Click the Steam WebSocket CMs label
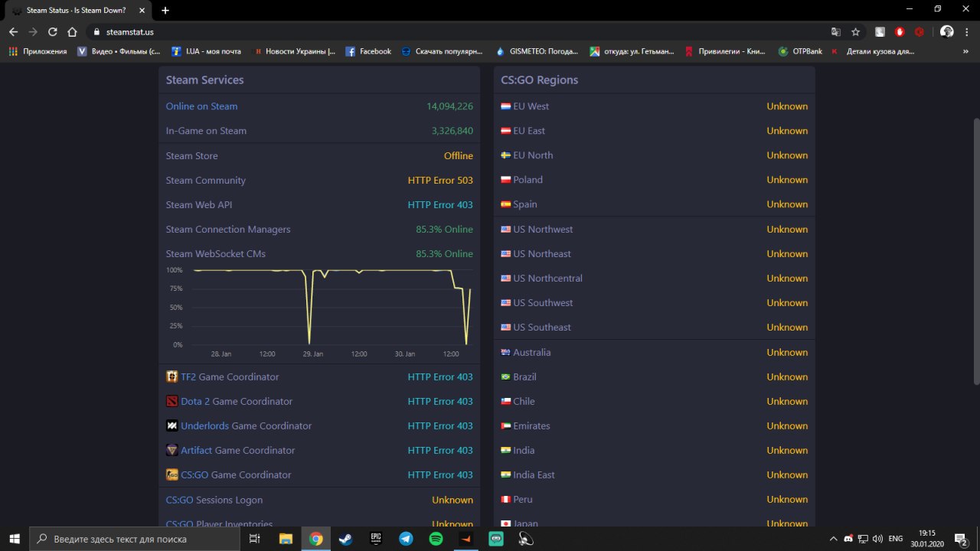The height and width of the screenshot is (551, 980). pos(216,254)
